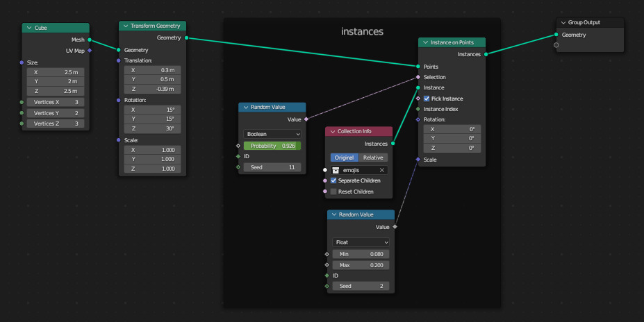Toggle the Separate Children checkbox
The height and width of the screenshot is (322, 644).
333,180
